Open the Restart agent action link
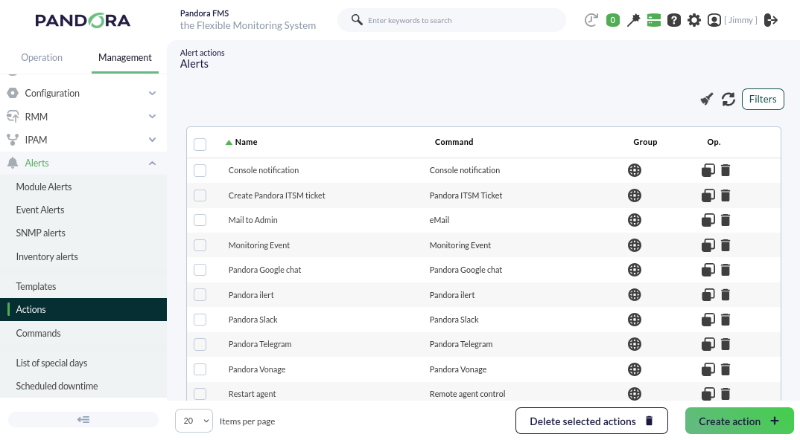Image resolution: width=800 pixels, height=440 pixels. (252, 394)
